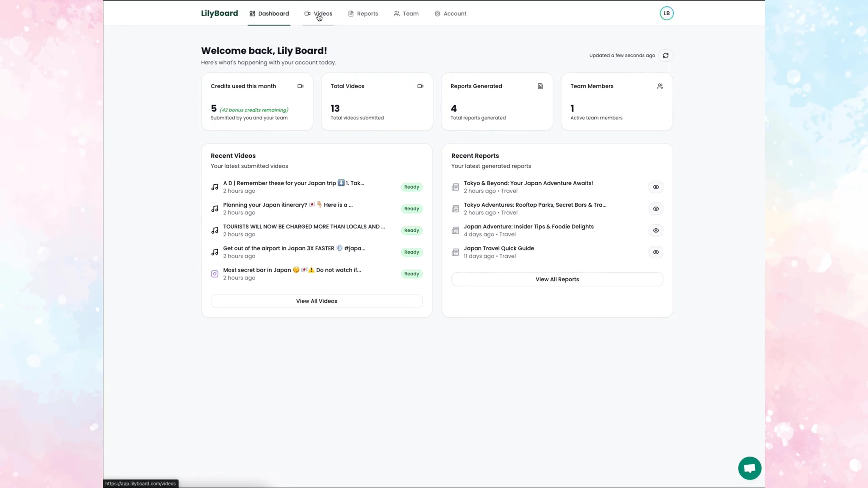Screen dimensions: 868x488
Task: Click eye icon for Tokyo Adventures report
Action: (x=656, y=209)
